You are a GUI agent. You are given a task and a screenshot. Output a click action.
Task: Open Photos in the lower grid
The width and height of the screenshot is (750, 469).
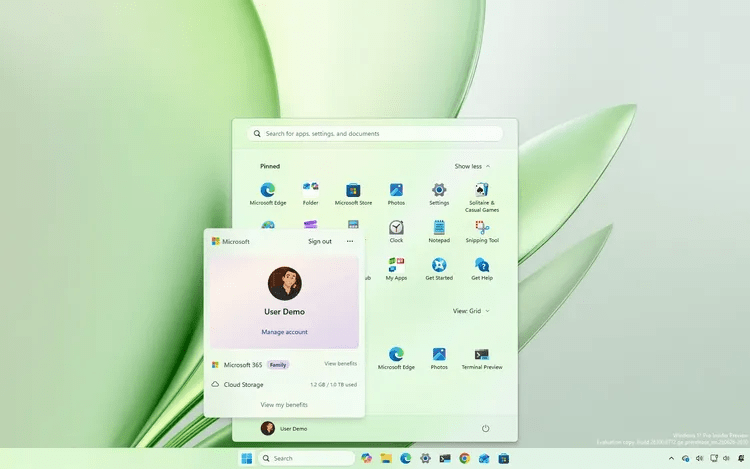click(439, 358)
